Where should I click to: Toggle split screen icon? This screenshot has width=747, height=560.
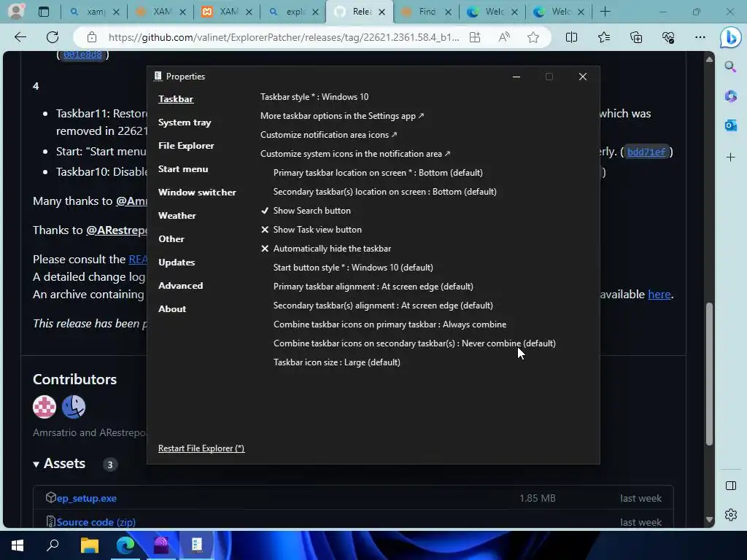coord(571,37)
